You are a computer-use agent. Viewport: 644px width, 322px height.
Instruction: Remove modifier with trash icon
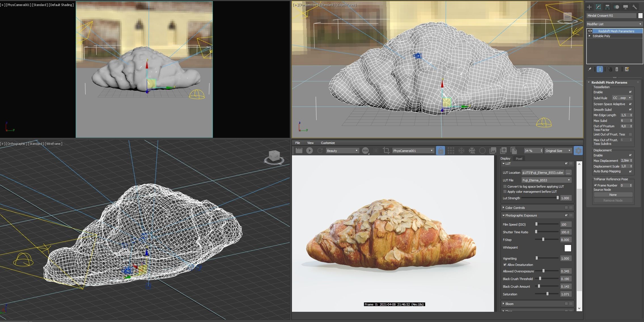click(617, 69)
